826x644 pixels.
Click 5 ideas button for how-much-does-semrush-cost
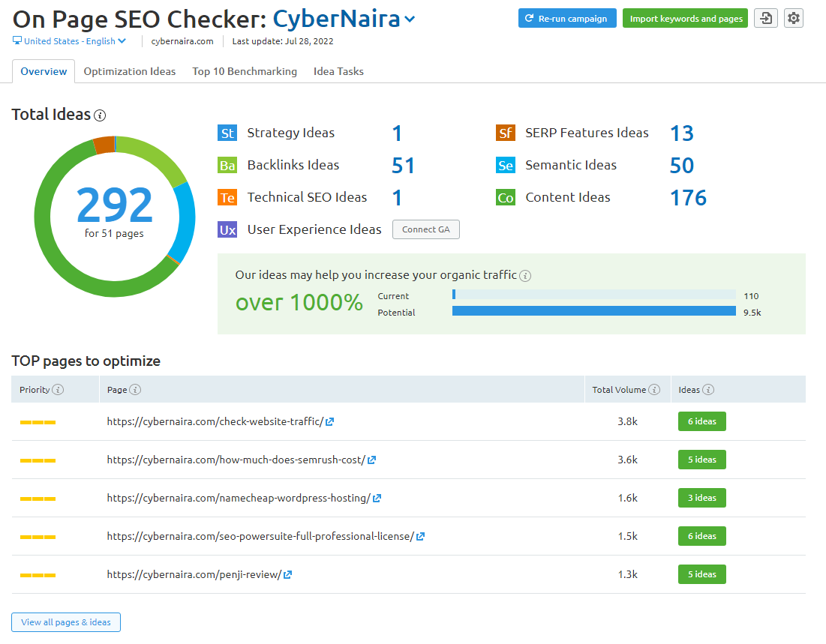[701, 460]
